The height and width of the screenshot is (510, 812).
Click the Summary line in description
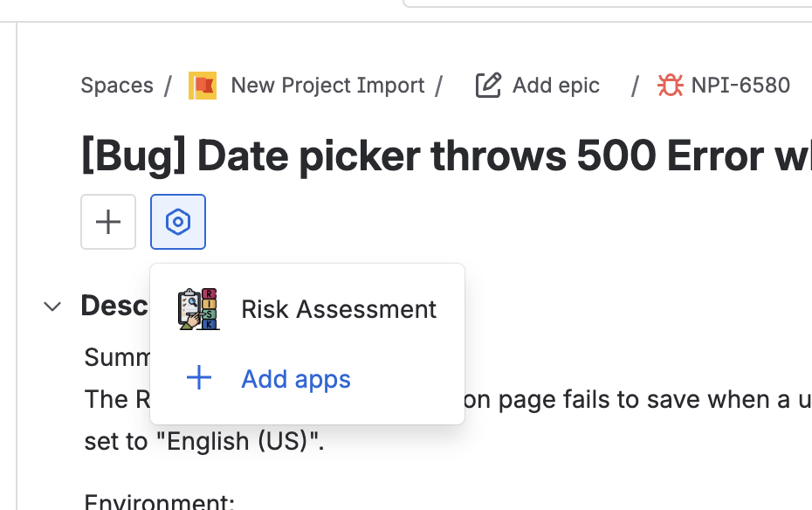pyautogui.click(x=116, y=357)
